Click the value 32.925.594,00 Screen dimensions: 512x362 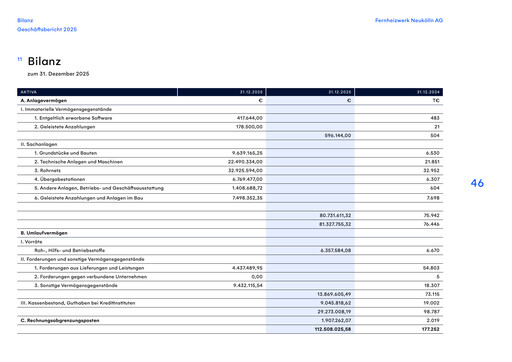[x=245, y=170]
